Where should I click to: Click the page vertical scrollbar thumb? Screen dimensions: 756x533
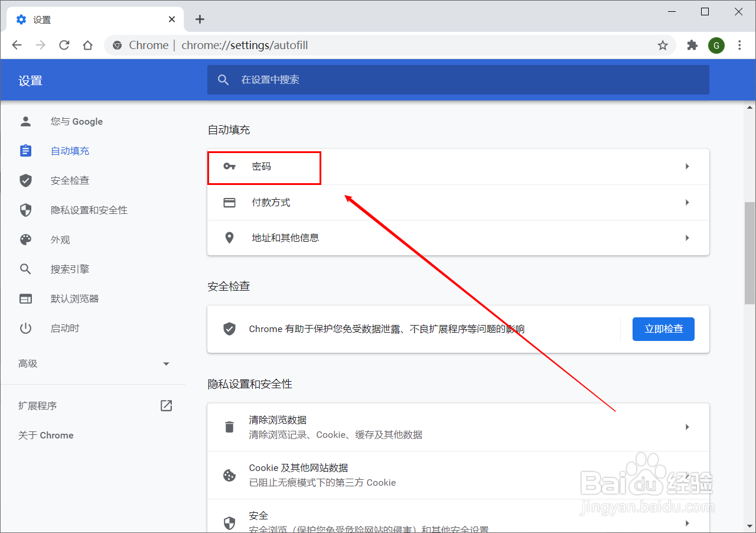[750, 253]
